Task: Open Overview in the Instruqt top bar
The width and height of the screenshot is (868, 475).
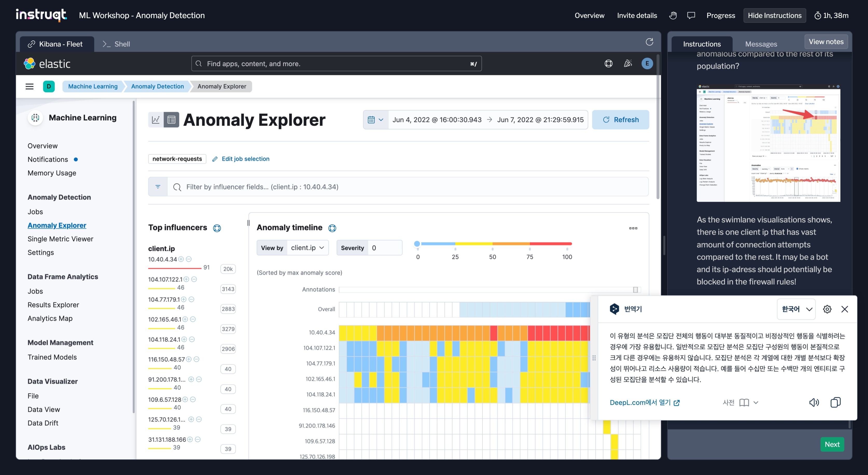Action: (589, 16)
